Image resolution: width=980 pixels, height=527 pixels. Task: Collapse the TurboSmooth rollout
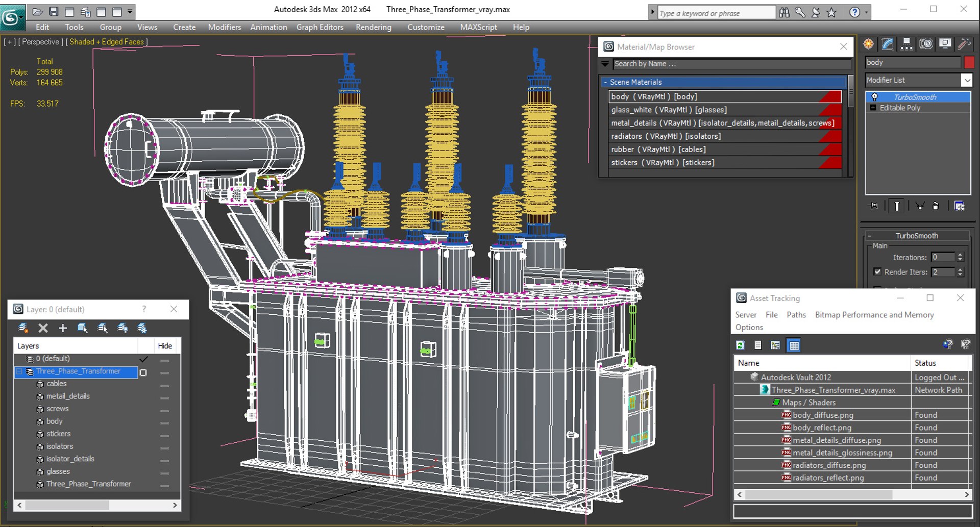[x=917, y=236]
